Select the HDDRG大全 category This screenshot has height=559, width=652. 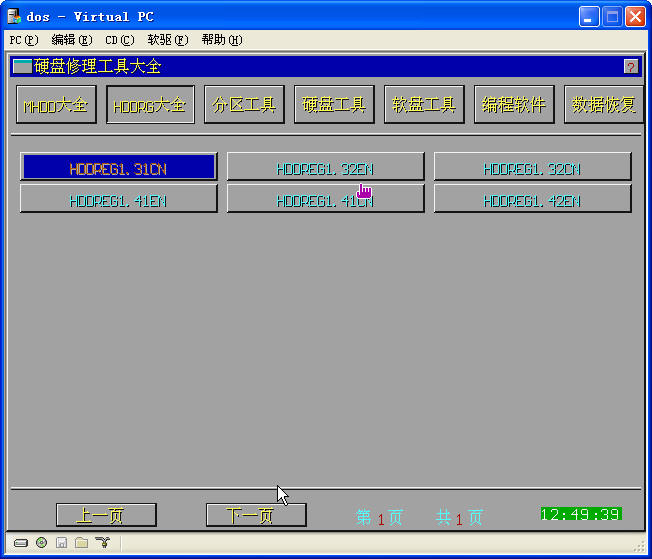pos(150,104)
